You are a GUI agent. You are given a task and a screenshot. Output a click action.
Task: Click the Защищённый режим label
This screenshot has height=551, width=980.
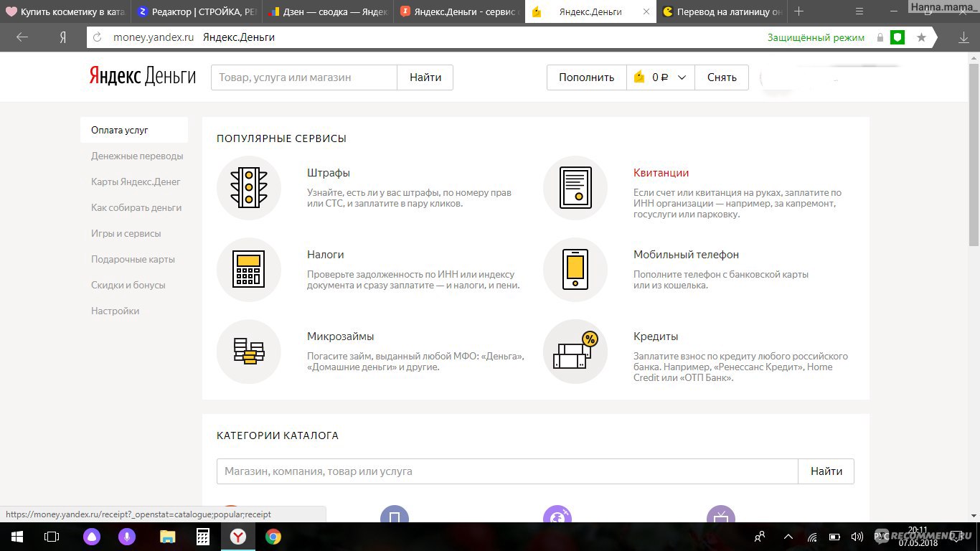pos(816,37)
